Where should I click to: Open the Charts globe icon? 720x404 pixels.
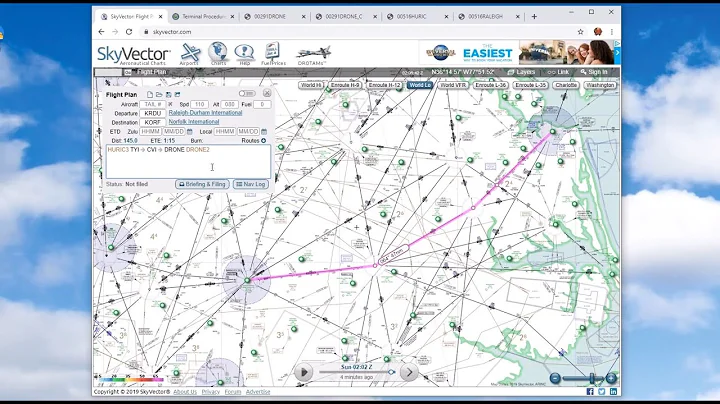pos(218,54)
